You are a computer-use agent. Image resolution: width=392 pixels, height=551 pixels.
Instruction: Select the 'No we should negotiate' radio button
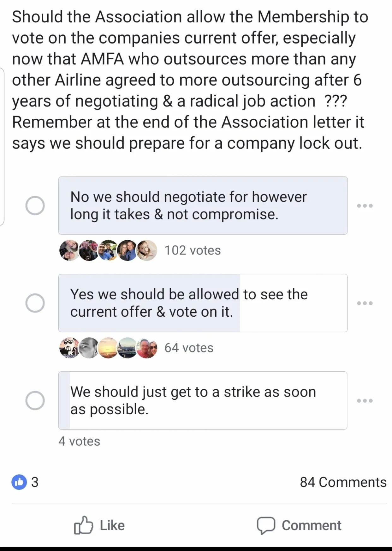(35, 206)
